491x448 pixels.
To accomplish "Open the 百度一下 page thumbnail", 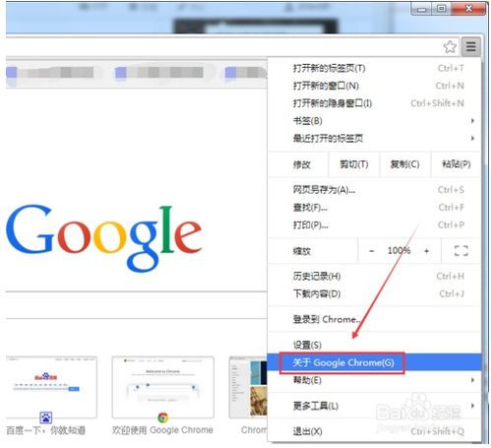I will click(x=51, y=387).
